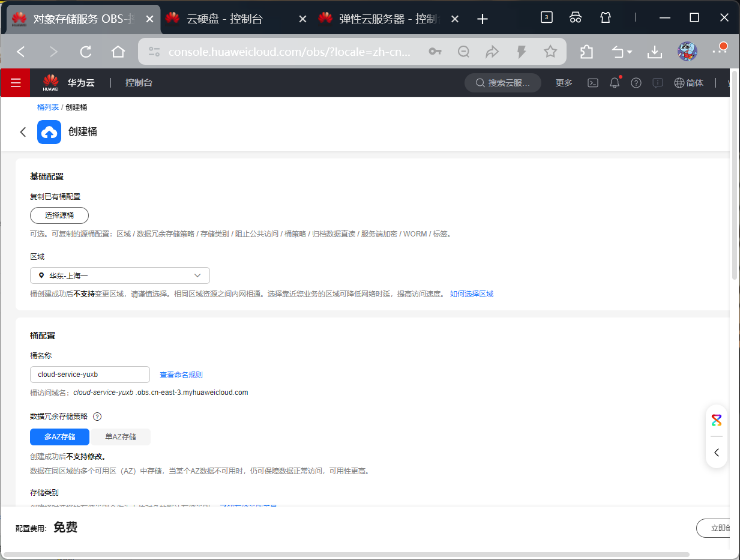740x560 pixels.
Task: Open the red hamburger service menu
Action: (16, 83)
